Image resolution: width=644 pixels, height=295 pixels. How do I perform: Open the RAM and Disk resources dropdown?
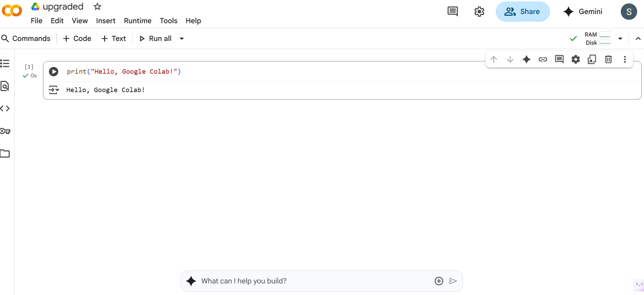click(620, 39)
